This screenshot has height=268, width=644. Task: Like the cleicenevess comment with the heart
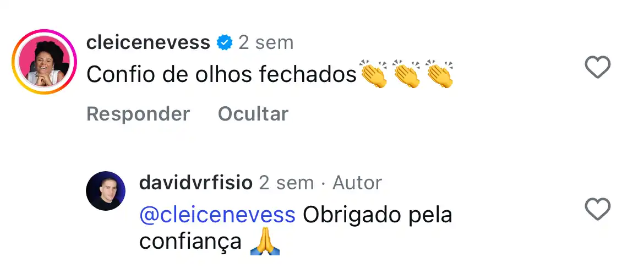click(x=597, y=68)
